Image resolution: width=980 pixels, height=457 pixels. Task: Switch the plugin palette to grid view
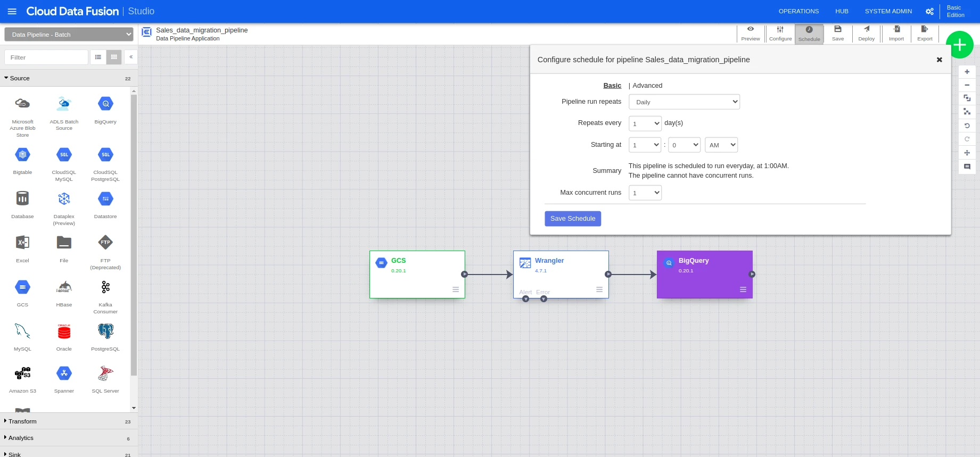(x=114, y=57)
